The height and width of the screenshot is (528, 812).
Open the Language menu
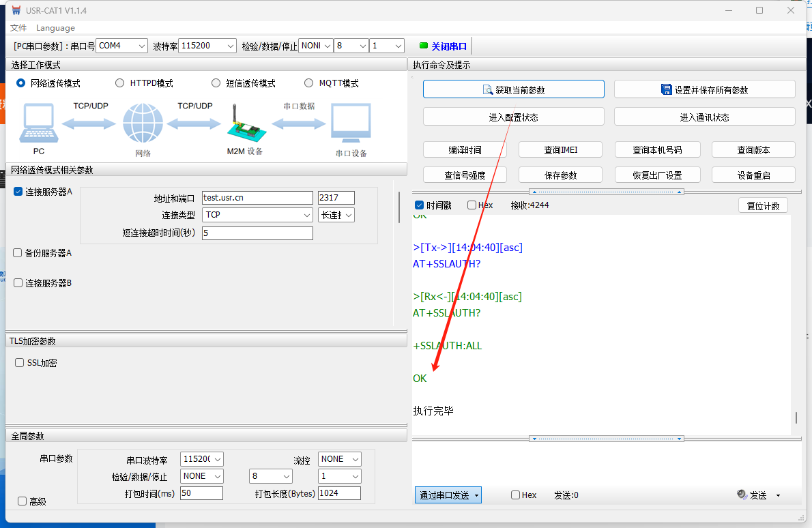click(55, 28)
